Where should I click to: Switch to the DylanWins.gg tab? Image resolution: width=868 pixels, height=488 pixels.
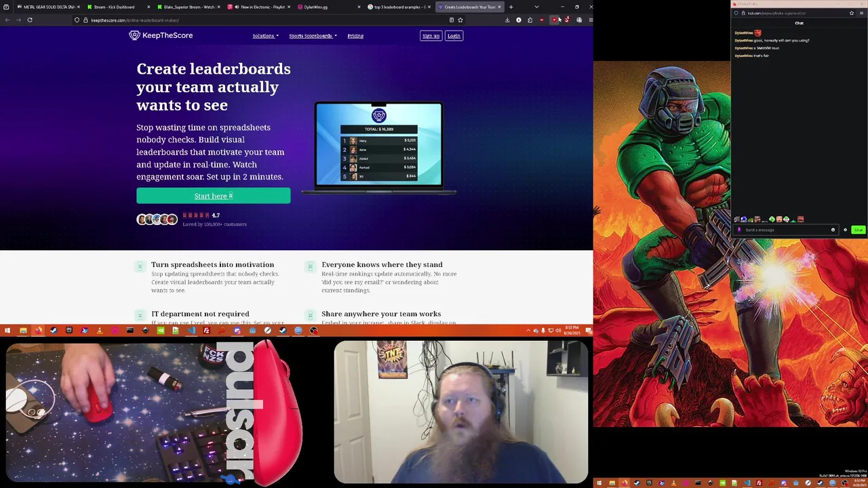328,7
